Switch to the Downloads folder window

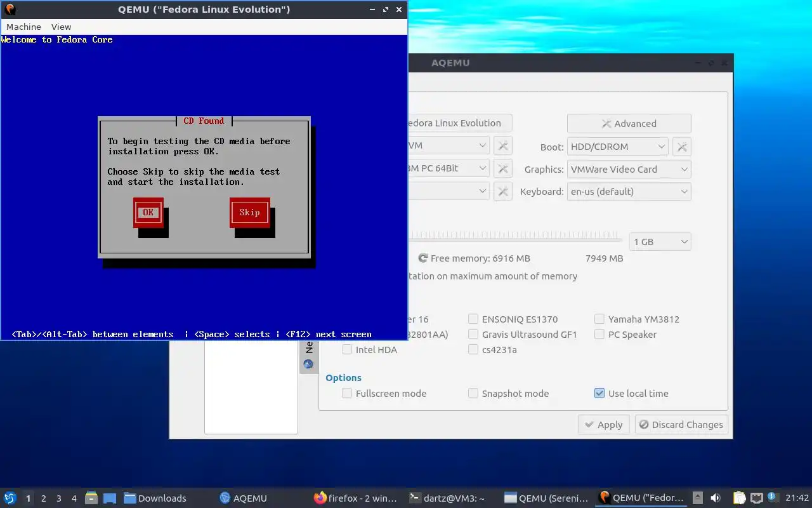(x=155, y=498)
